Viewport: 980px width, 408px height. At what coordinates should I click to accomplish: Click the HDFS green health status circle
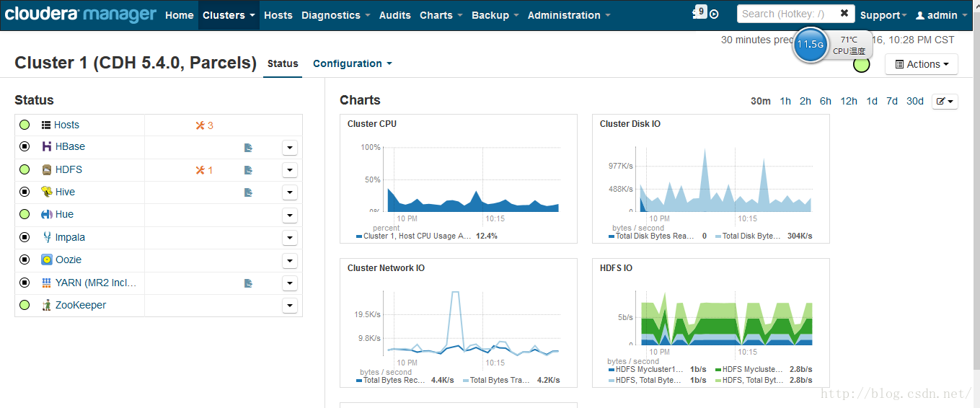pos(25,169)
